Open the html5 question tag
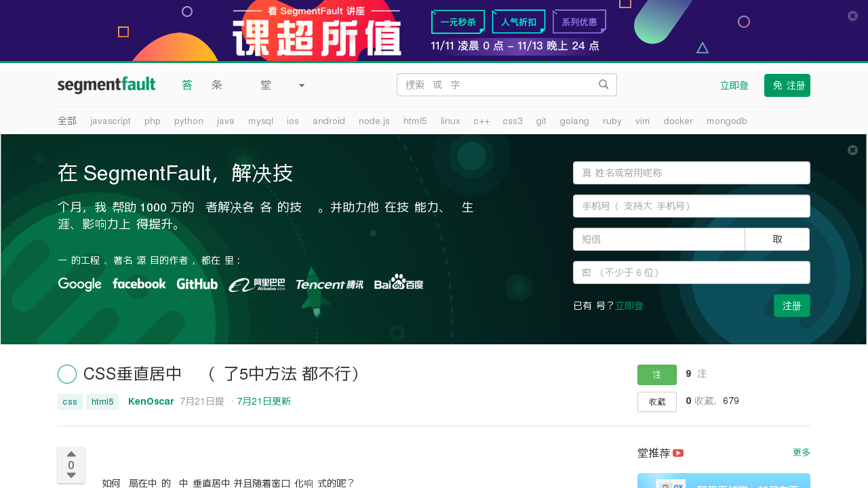The image size is (868, 488). click(x=102, y=402)
